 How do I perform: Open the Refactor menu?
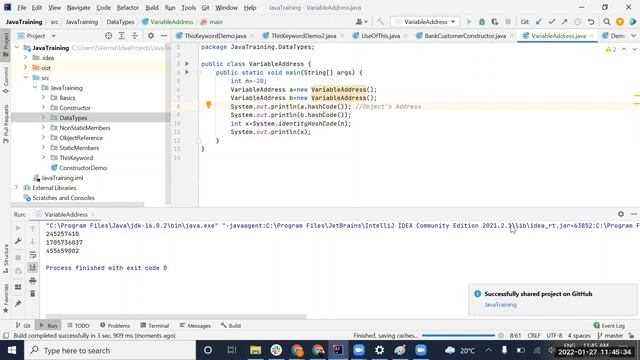click(x=128, y=7)
